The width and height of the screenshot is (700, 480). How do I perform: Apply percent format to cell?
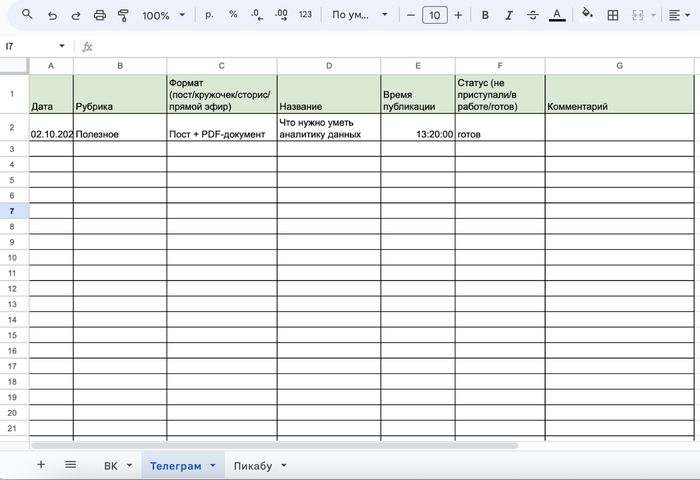point(233,15)
